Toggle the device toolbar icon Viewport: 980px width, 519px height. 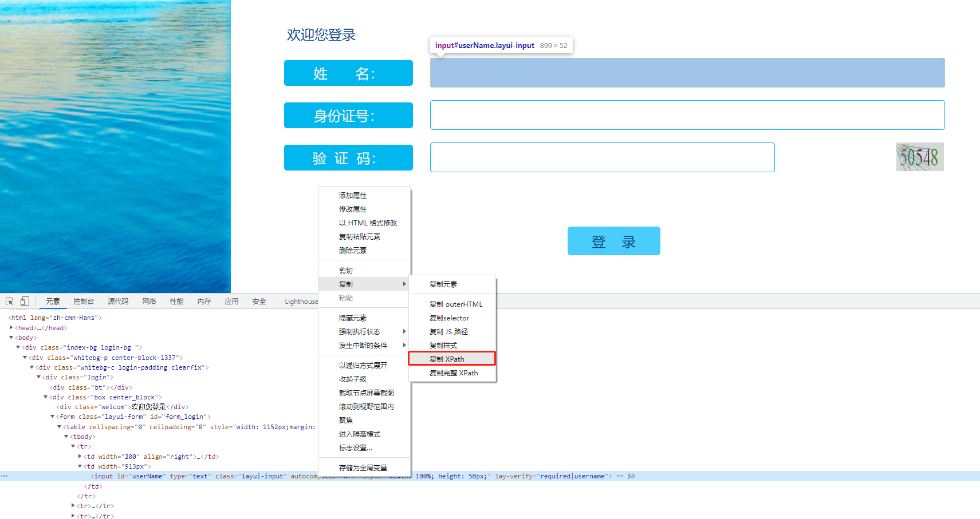25,300
